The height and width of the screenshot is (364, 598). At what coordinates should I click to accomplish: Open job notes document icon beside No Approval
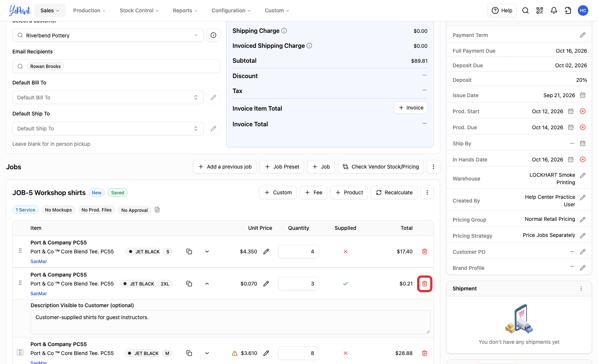coord(157,210)
